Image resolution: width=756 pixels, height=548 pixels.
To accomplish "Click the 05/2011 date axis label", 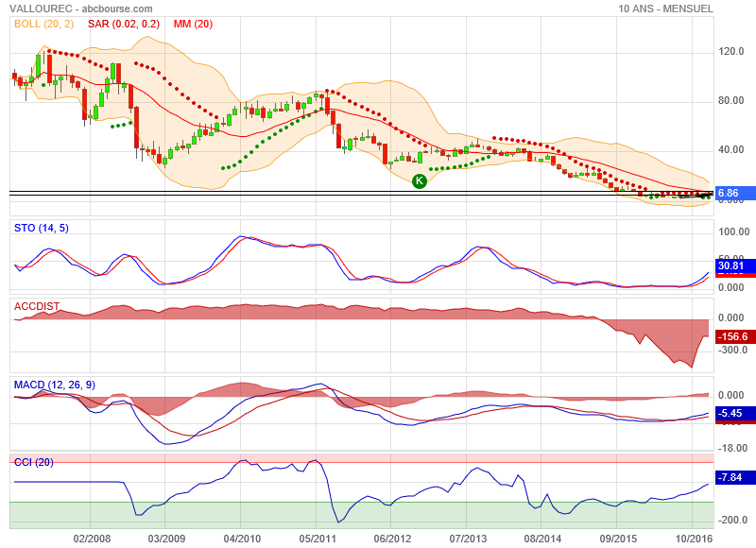I will click(318, 539).
